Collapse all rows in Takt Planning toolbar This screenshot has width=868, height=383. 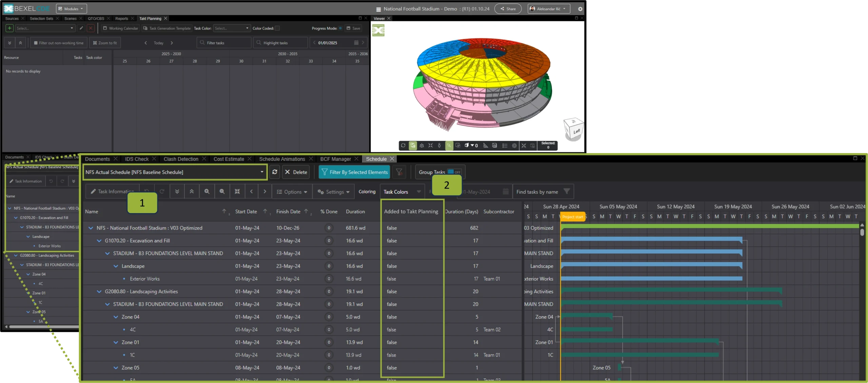tap(20, 43)
